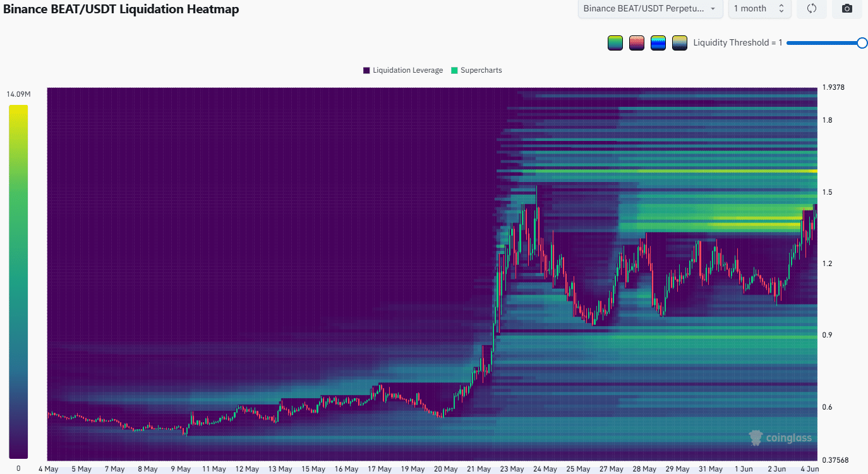Click the 1.8 price axis label

[827, 120]
